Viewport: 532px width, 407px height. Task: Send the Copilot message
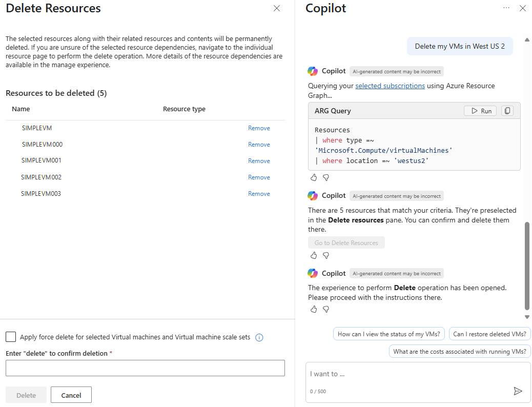click(x=518, y=391)
